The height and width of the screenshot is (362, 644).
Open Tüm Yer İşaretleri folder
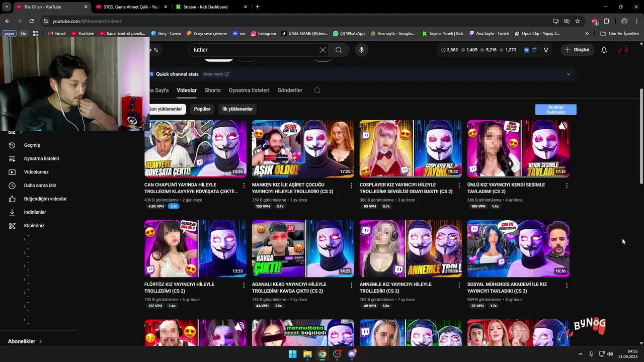[x=620, y=34]
